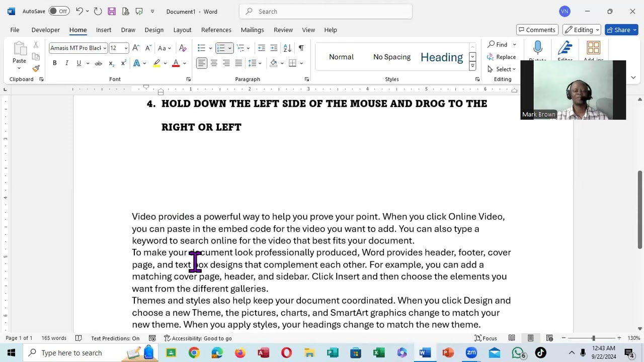Toggle Text Predictions: On in status bar
The height and width of the screenshot is (362, 644).
point(115,338)
